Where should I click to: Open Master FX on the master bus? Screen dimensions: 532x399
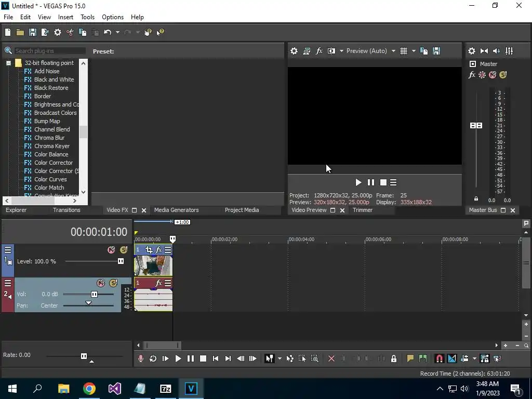472,75
